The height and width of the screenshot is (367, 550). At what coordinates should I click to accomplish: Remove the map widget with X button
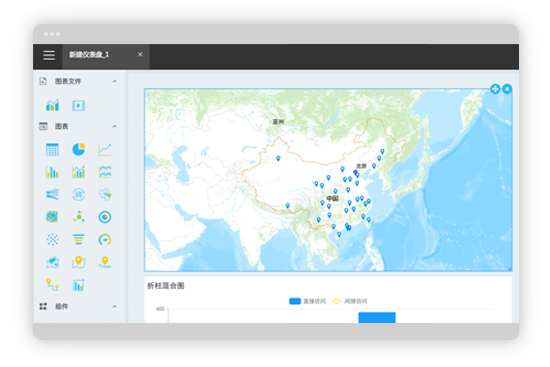[x=507, y=89]
